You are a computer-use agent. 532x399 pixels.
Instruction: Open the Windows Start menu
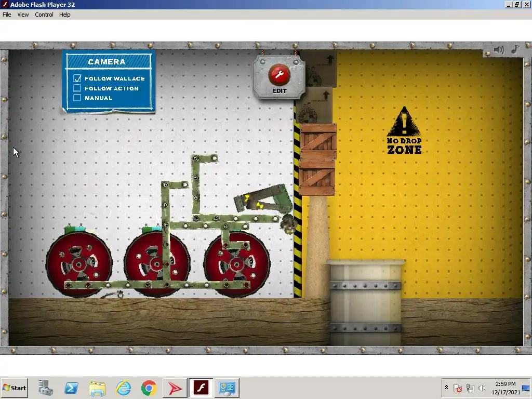tap(14, 388)
